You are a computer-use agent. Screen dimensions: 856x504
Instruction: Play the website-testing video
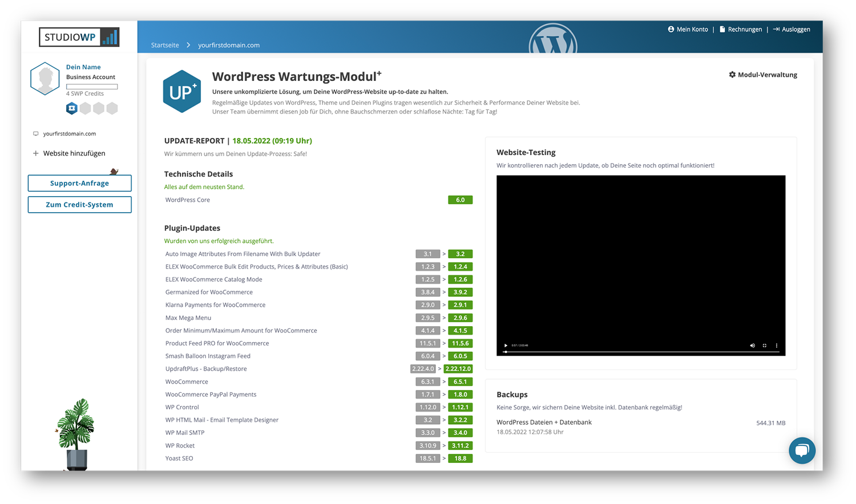point(506,345)
